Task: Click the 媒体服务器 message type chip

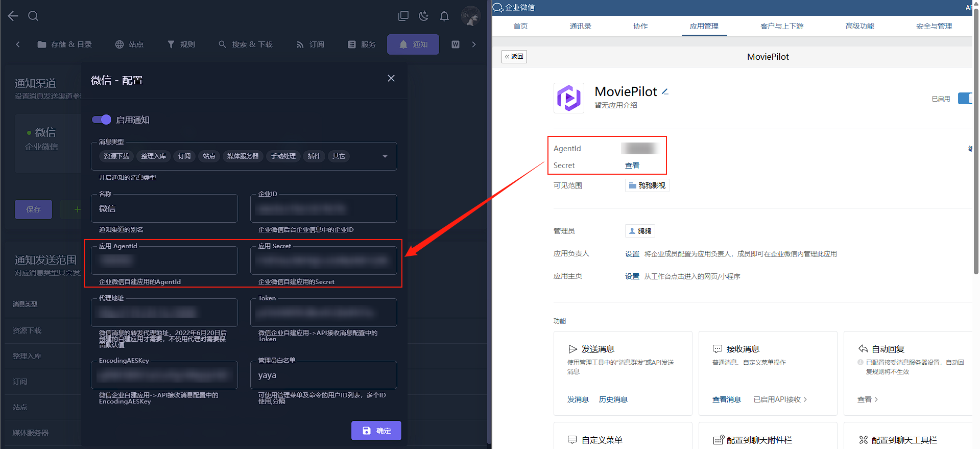Action: (x=243, y=156)
